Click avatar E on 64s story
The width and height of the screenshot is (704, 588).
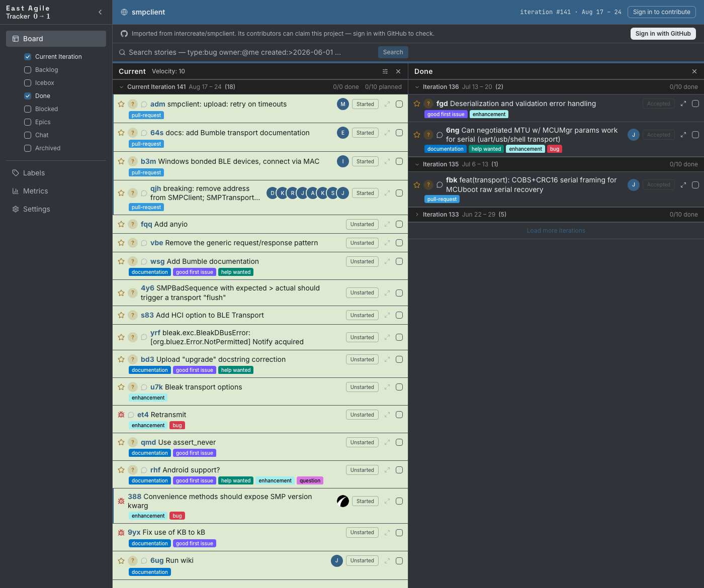tap(343, 133)
